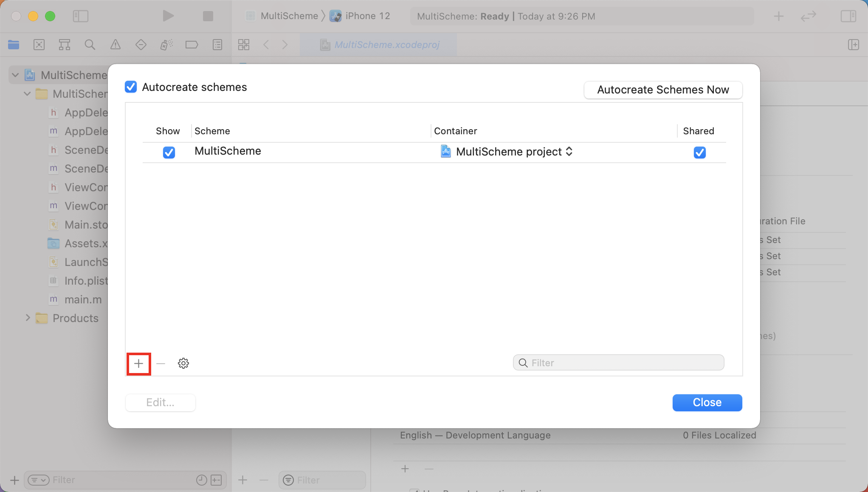Image resolution: width=868 pixels, height=492 pixels.
Task: Collapse the MultiScheme project root
Action: click(15, 75)
